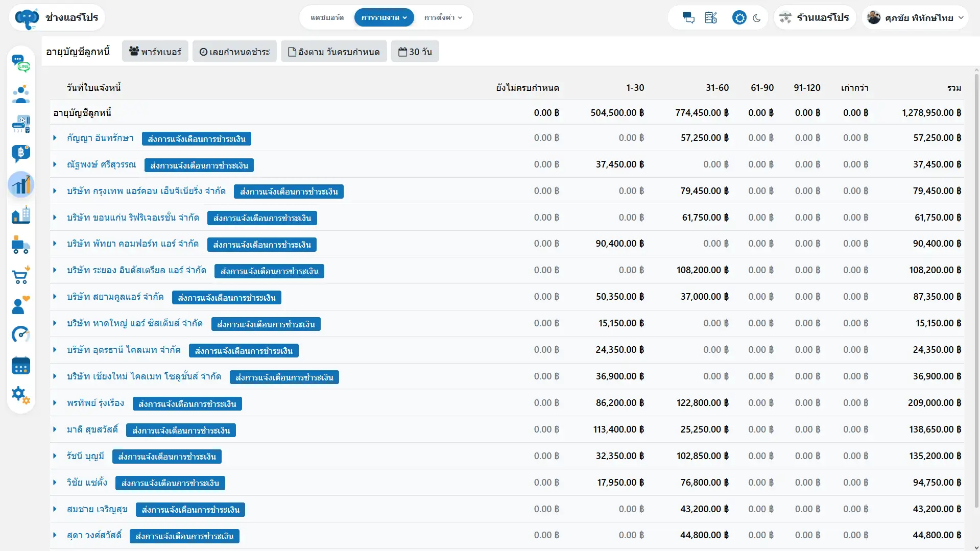
Task: Click the 31-60 column header
Action: point(717,88)
